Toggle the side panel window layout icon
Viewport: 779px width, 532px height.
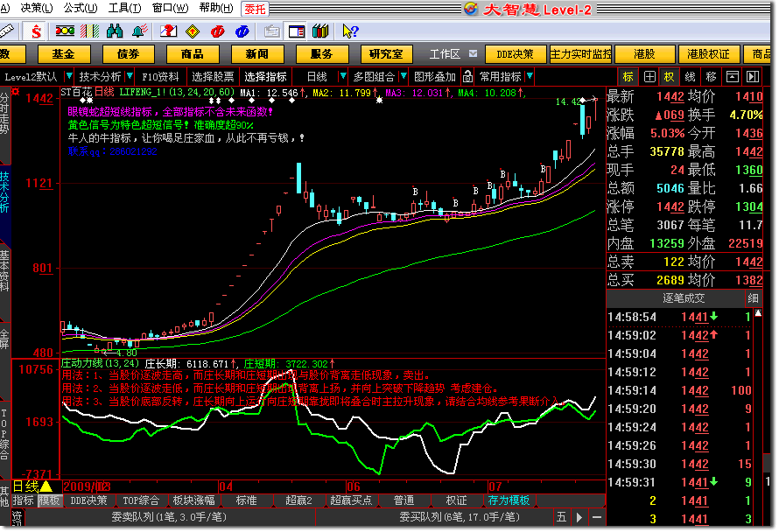(297, 31)
